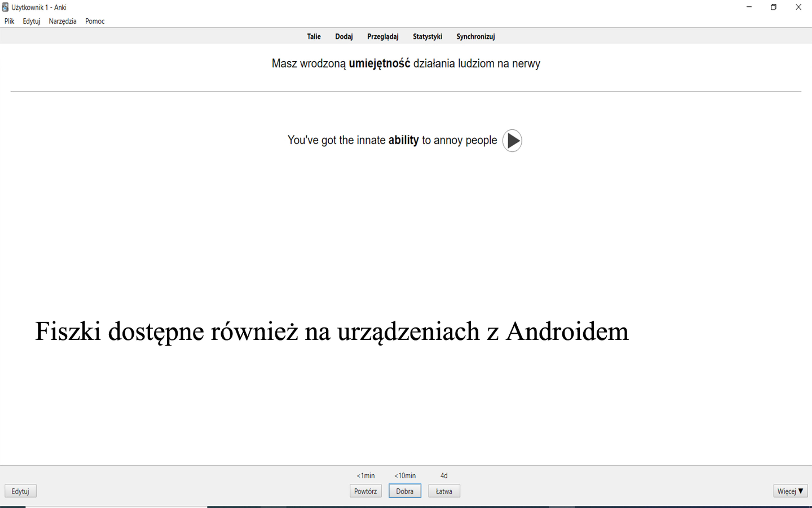The image size is (812, 508).
Task: Go to Talie deck list
Action: [314, 36]
